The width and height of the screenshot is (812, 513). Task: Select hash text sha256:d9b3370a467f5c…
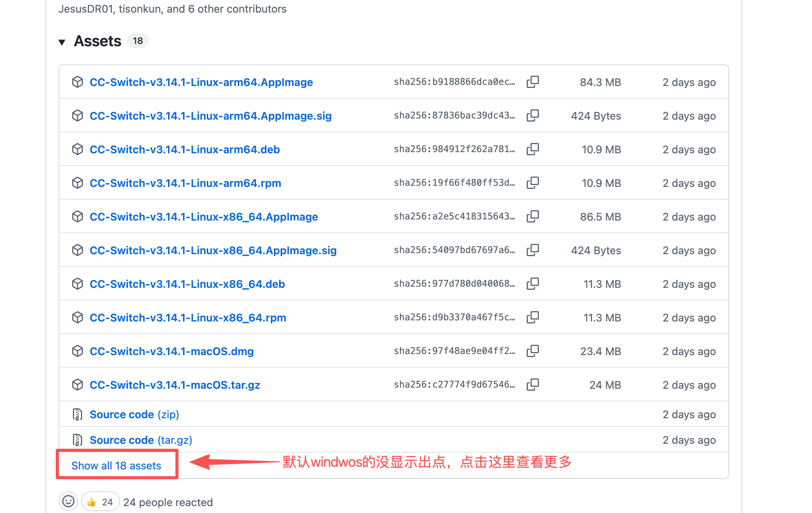click(x=454, y=317)
